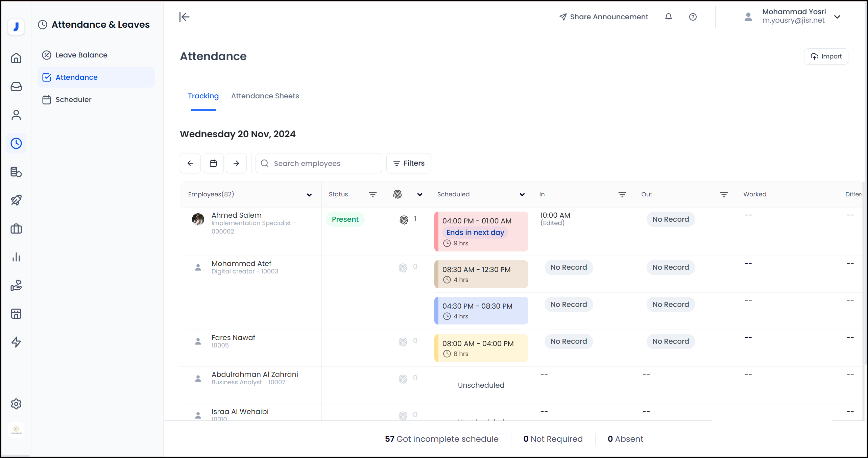Image resolution: width=868 pixels, height=458 pixels.
Task: Click the help question mark icon
Action: (693, 17)
